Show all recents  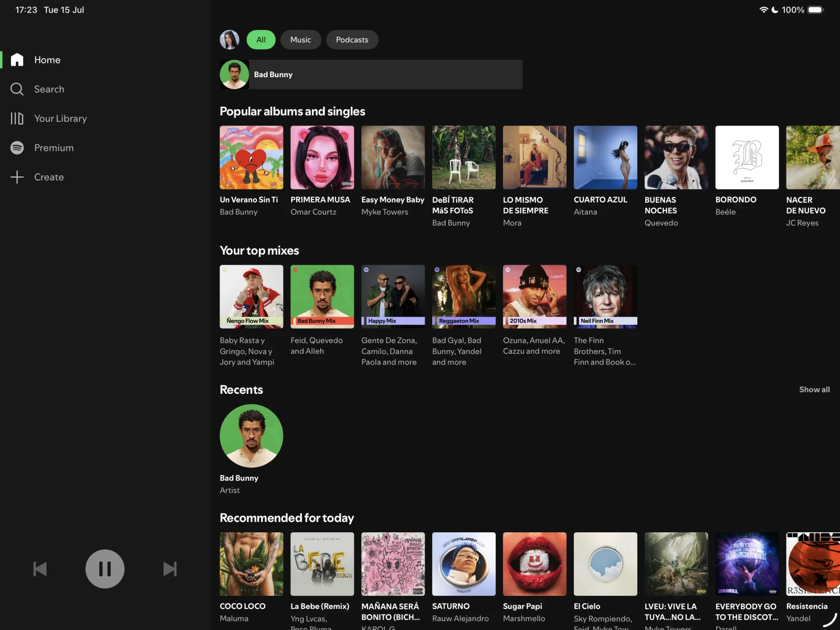tap(814, 390)
